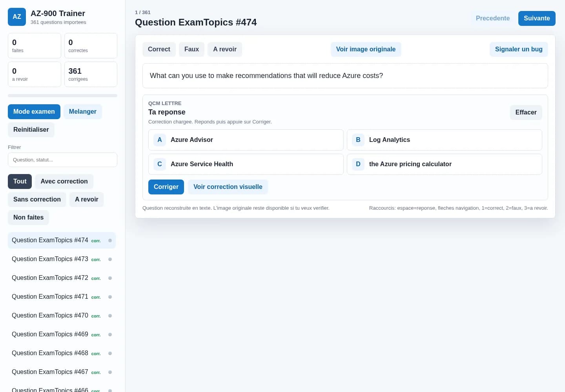Filter by Non faites
The width and height of the screenshot is (565, 392).
coord(28,218)
